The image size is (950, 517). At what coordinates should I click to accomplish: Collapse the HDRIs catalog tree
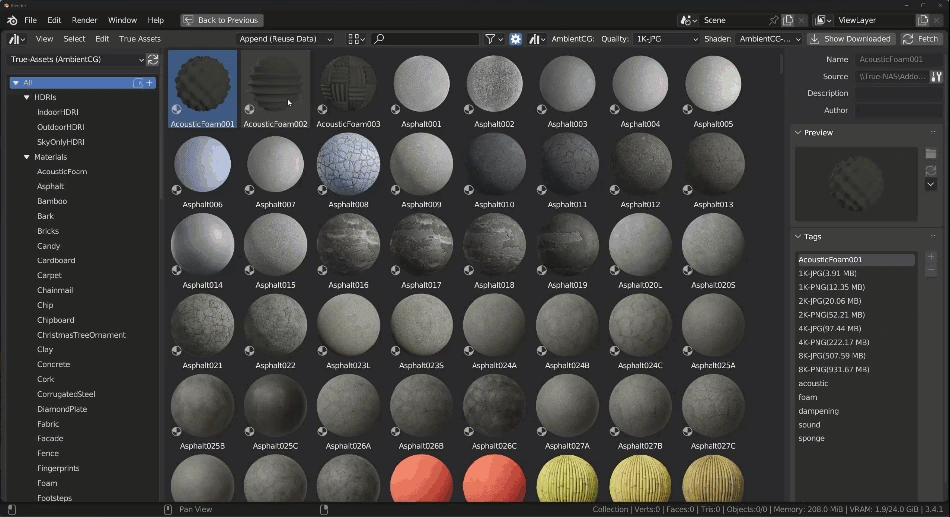[x=26, y=97]
